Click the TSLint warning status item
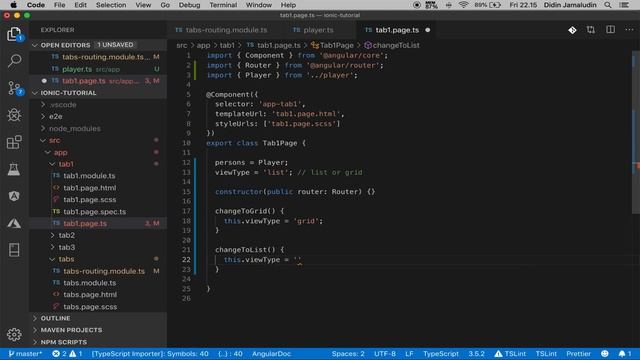Screen dimensions: 640x360 coord(510,353)
